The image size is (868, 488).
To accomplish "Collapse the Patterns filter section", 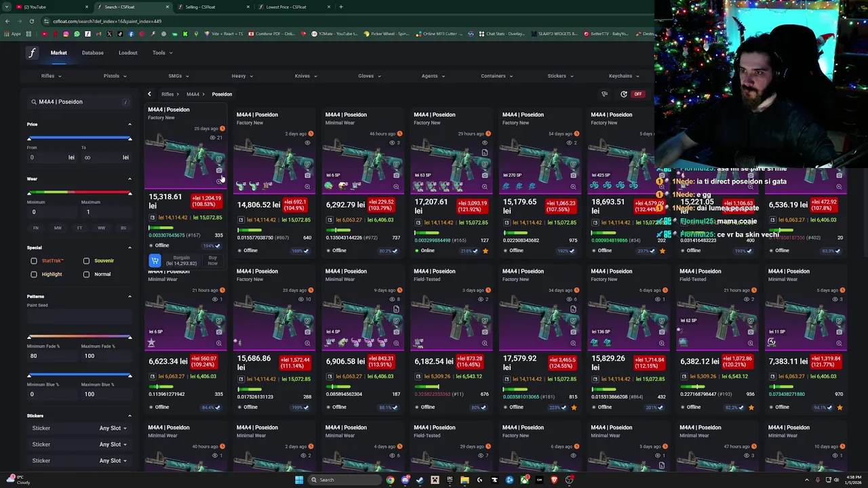I will coord(130,296).
